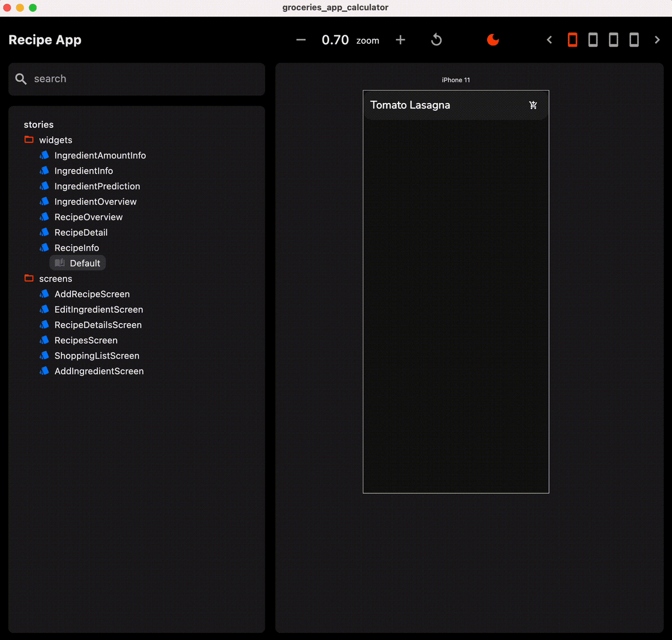Toggle dark mode moon icon
Screen dimensions: 672x640
point(493,40)
